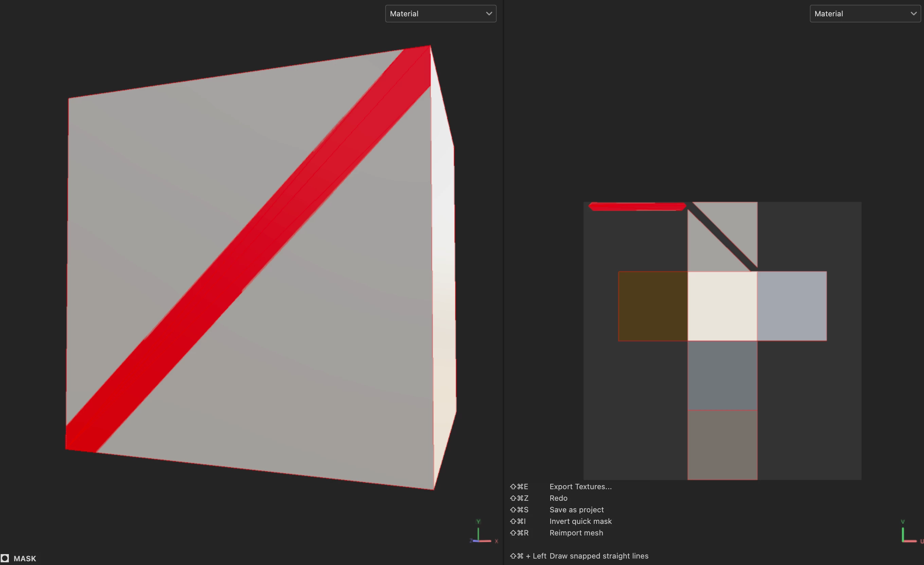Click the cream-colored center UV island

click(722, 306)
